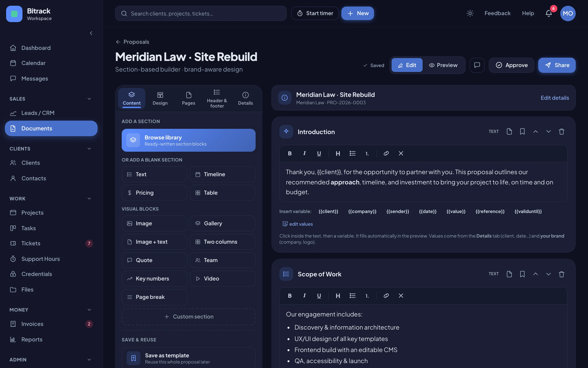
Task: Click the page icon on Scope of Work
Action: [x=509, y=274]
